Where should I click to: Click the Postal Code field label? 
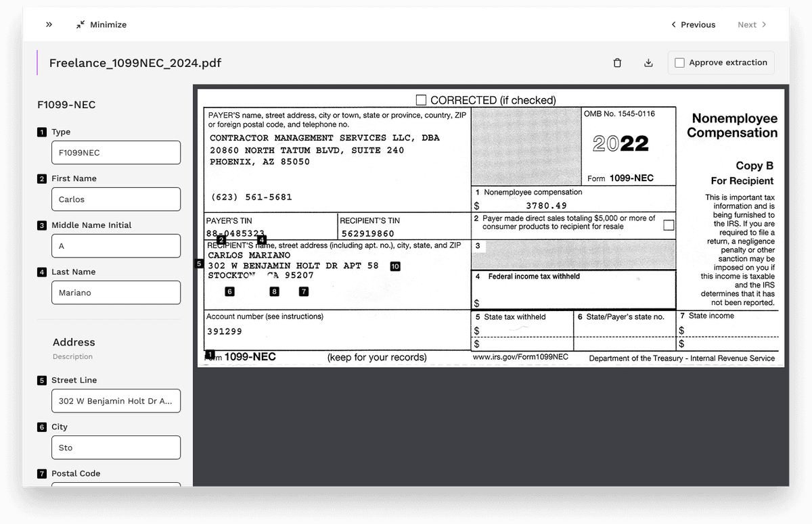(x=76, y=473)
